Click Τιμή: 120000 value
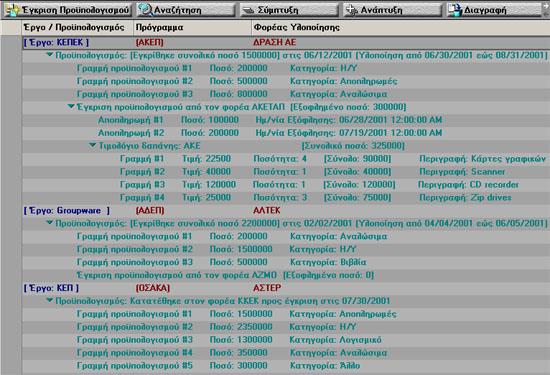This screenshot has height=375, width=550. coord(209,185)
